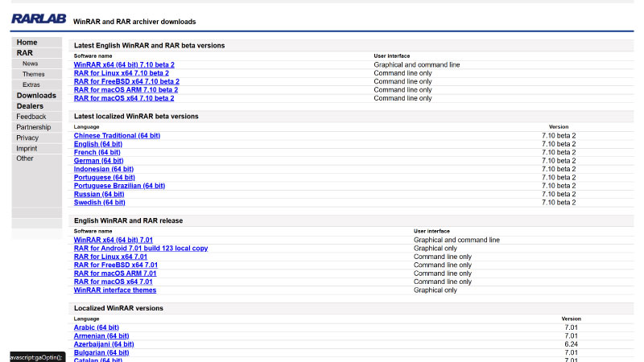Download RAR for Linux x64 7.10 beta 2
The image size is (644, 362).
pos(122,73)
